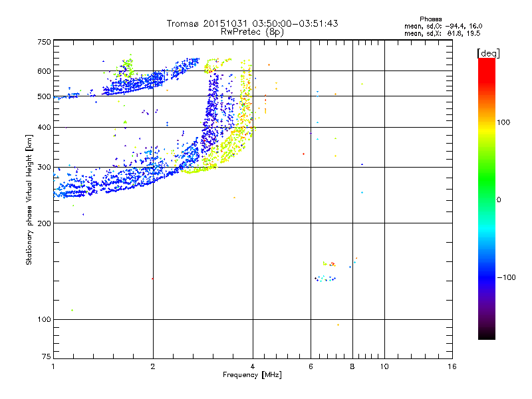532x399 pixels.
Task: Click the x-axis tick label '1'
Action: coord(53,366)
